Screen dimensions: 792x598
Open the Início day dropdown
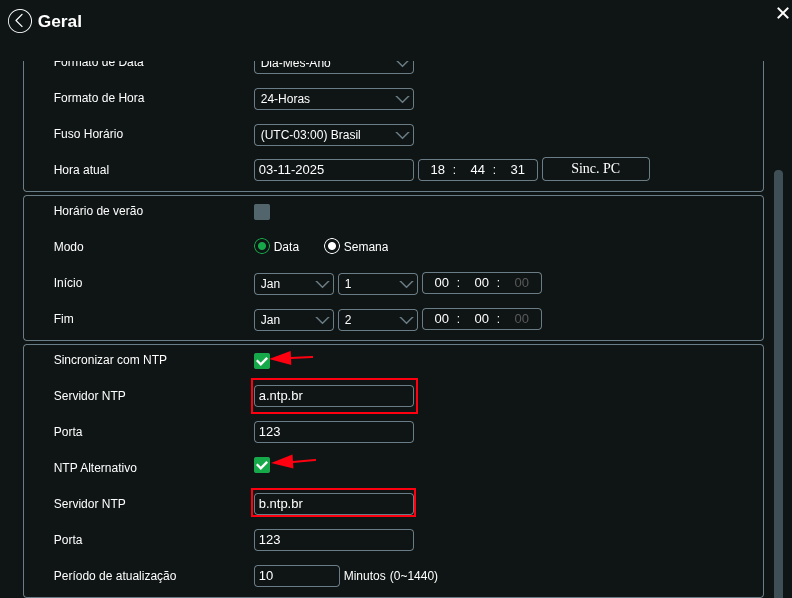377,283
